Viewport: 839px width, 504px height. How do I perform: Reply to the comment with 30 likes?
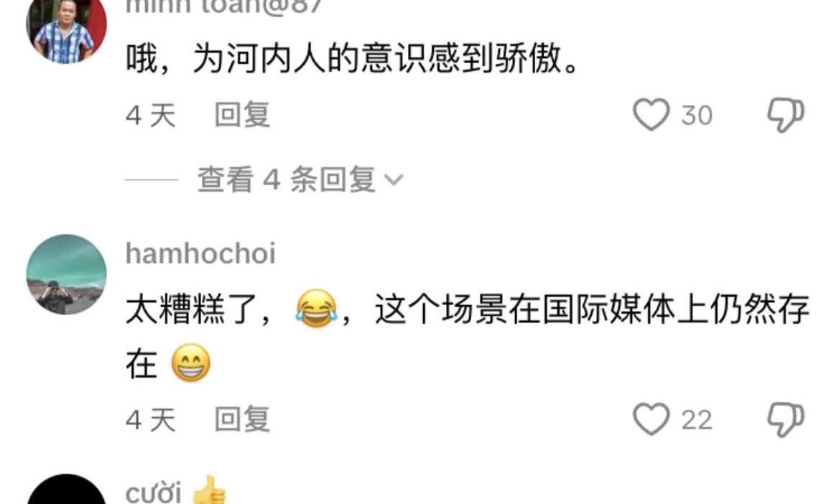[x=242, y=115]
